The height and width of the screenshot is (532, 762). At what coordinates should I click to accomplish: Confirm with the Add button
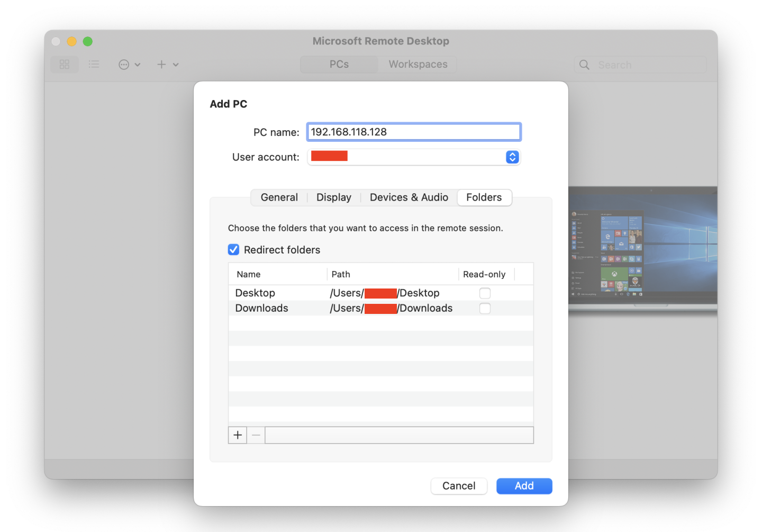pyautogui.click(x=524, y=486)
